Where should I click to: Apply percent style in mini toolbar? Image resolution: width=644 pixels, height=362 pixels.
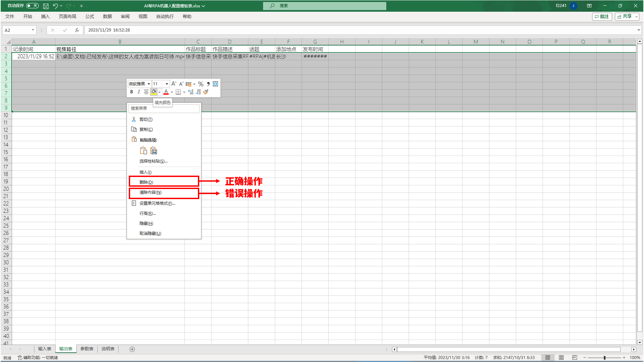point(201,84)
